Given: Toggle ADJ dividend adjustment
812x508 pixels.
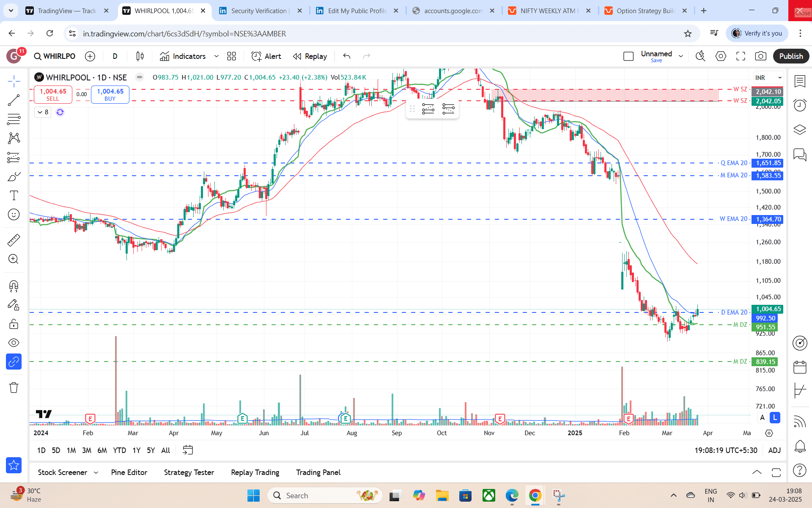Looking at the screenshot, I should (774, 450).
